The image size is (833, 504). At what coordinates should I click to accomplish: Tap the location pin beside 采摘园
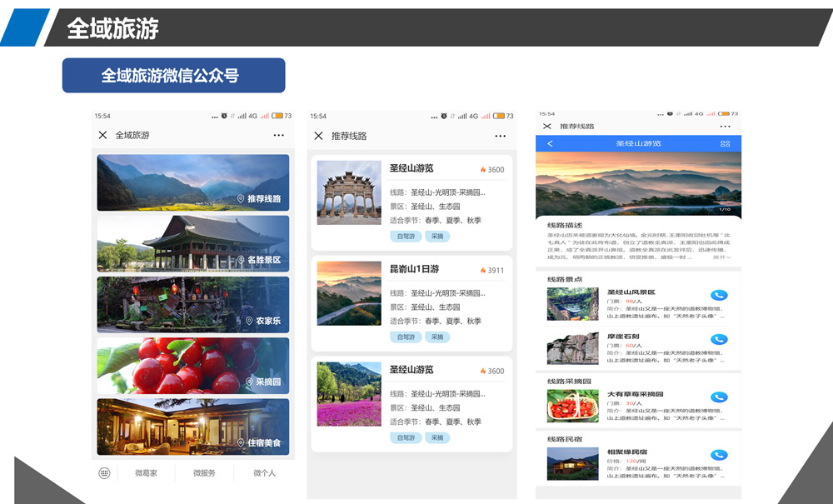(x=249, y=382)
